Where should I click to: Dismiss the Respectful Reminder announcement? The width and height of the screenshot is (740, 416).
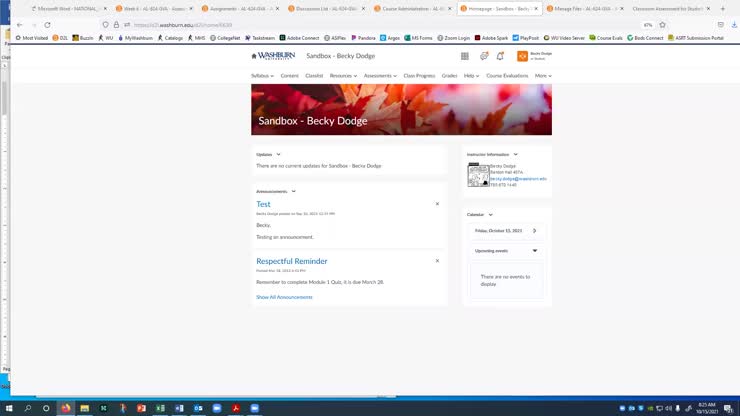coord(437,261)
